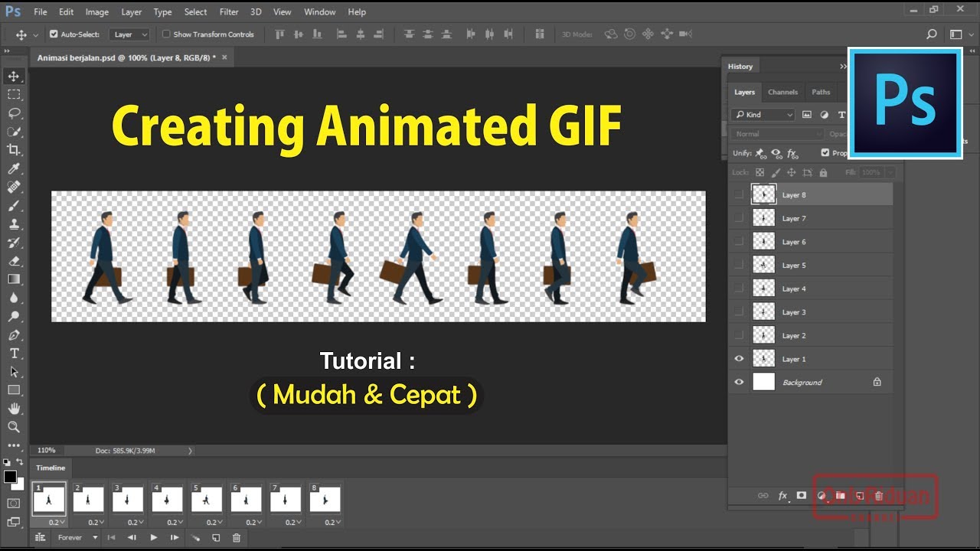Open frame 4 delay time dropdown
This screenshot has height=551, width=980.
(x=173, y=523)
